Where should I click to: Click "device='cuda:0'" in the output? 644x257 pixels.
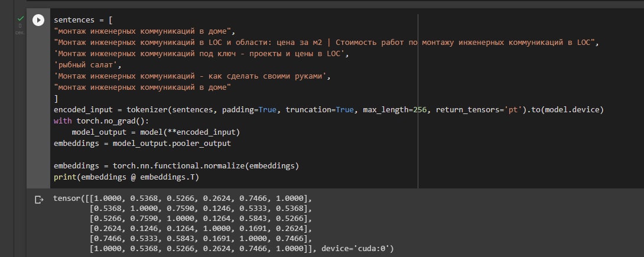(355, 248)
